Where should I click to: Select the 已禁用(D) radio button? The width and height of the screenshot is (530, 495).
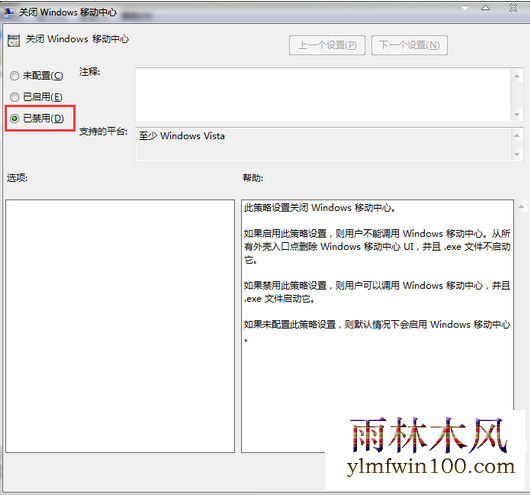pos(14,118)
